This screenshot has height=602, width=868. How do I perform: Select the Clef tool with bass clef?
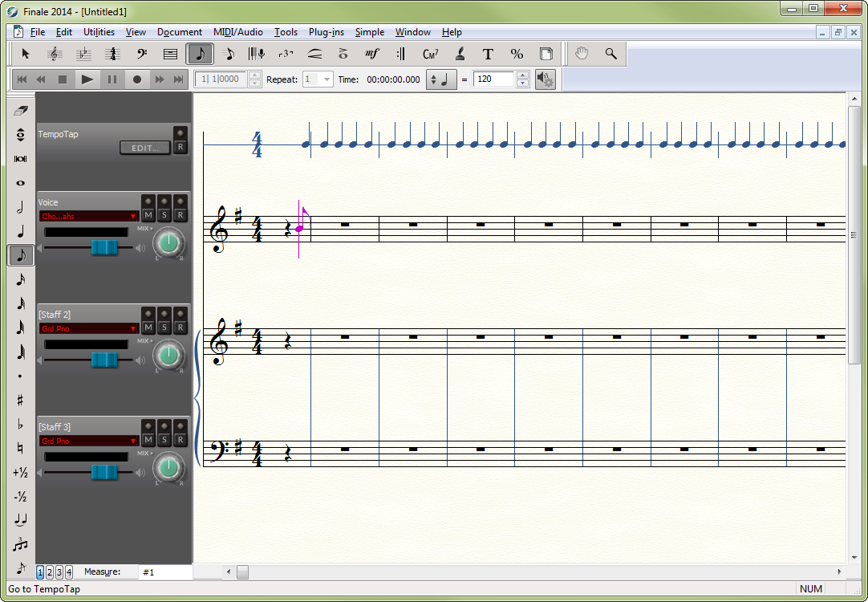142,54
